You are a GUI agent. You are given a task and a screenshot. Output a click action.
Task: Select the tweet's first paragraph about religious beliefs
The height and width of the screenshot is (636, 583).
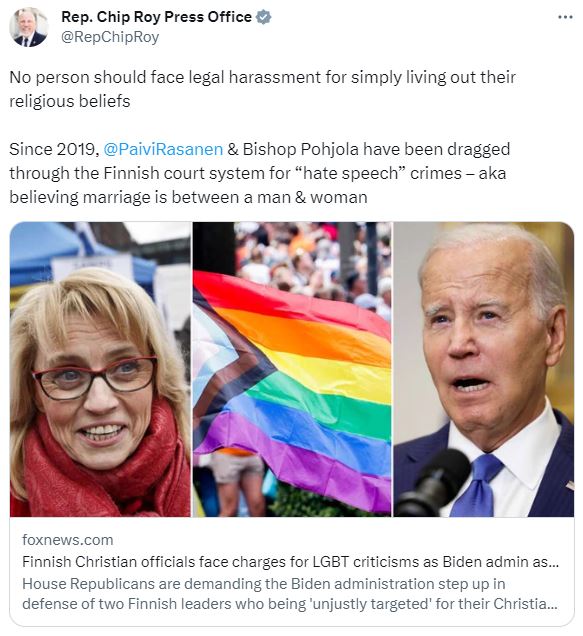[x=262, y=89]
